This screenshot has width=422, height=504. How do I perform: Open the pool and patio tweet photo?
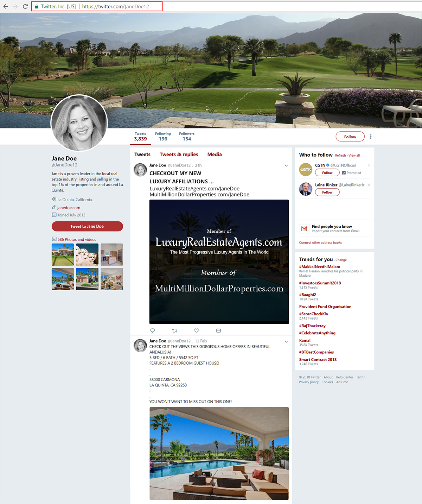[x=219, y=453]
